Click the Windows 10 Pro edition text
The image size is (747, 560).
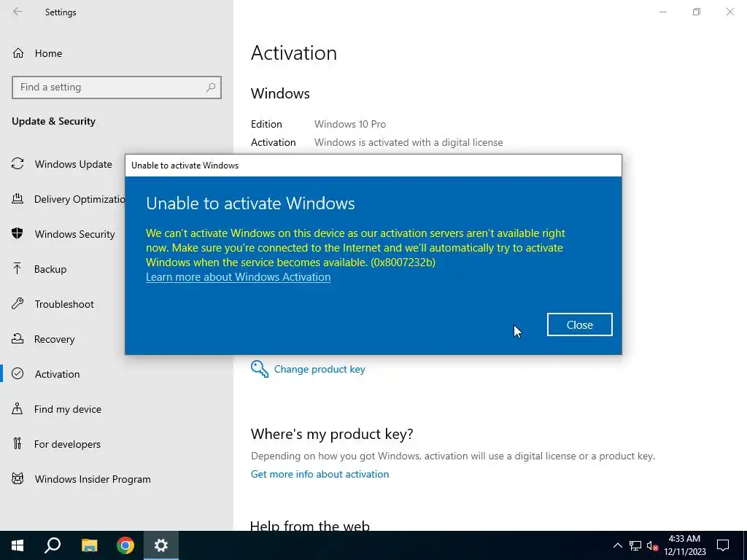point(350,124)
